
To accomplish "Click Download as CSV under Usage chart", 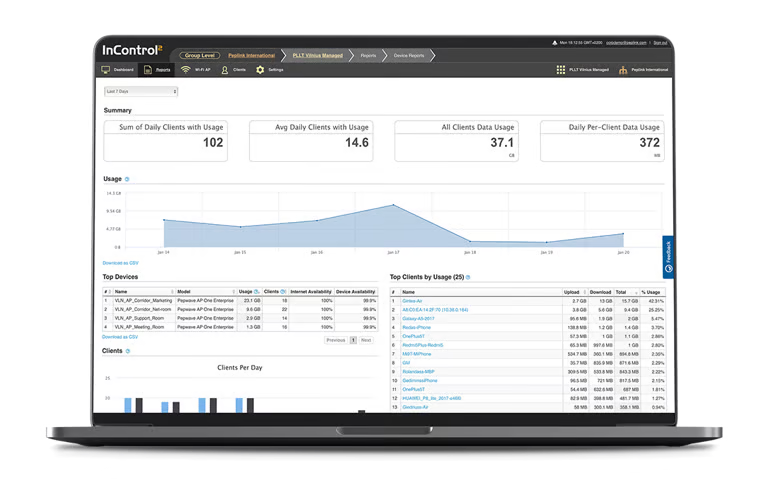I will (x=120, y=263).
